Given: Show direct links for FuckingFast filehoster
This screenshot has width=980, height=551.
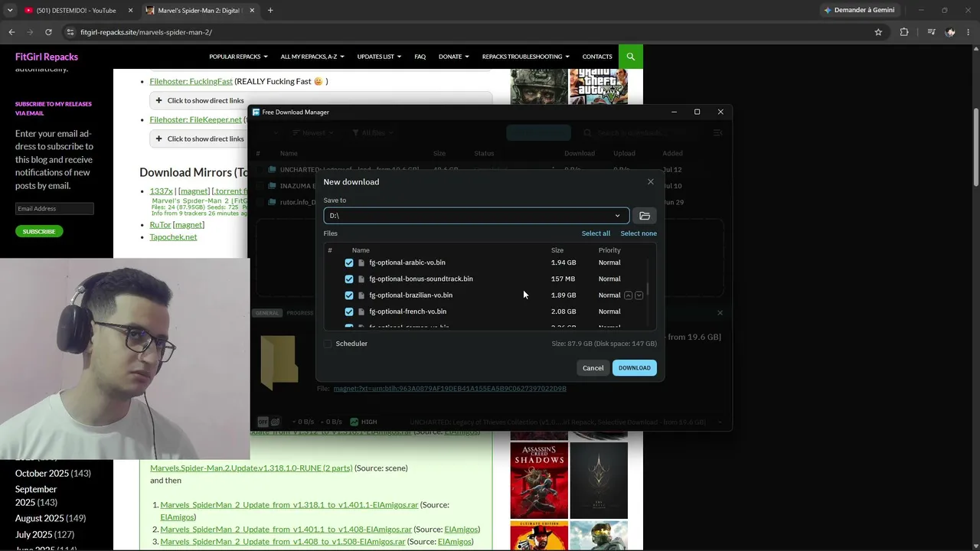Looking at the screenshot, I should [x=321, y=100].
